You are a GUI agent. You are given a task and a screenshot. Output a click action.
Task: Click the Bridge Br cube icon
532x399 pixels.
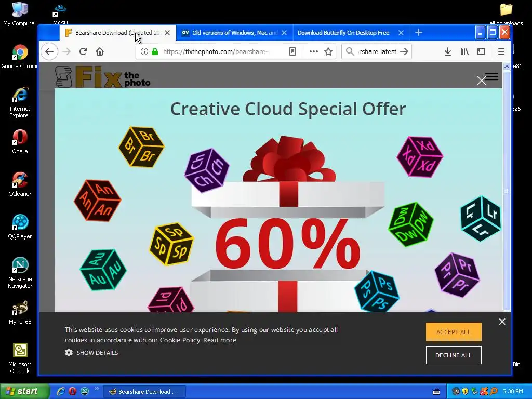point(141,147)
